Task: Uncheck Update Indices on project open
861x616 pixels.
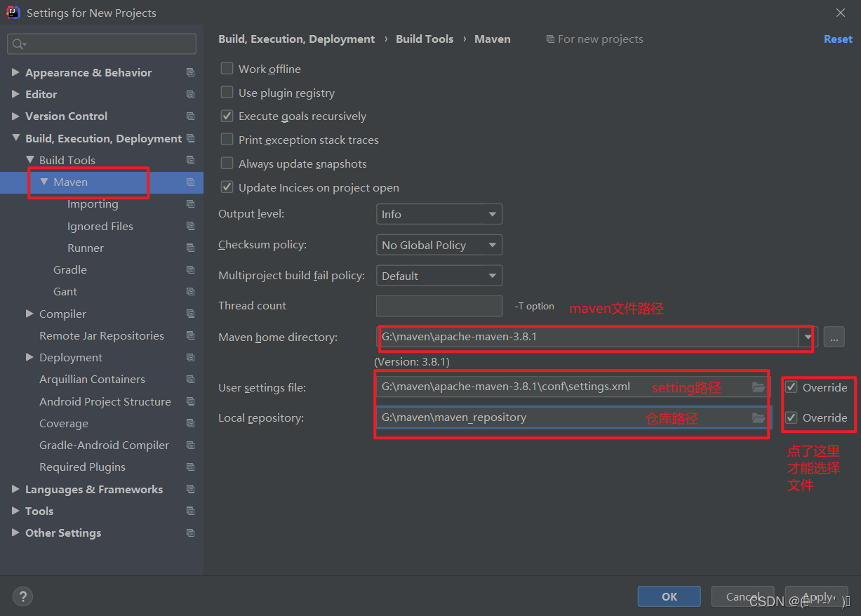Action: click(227, 187)
